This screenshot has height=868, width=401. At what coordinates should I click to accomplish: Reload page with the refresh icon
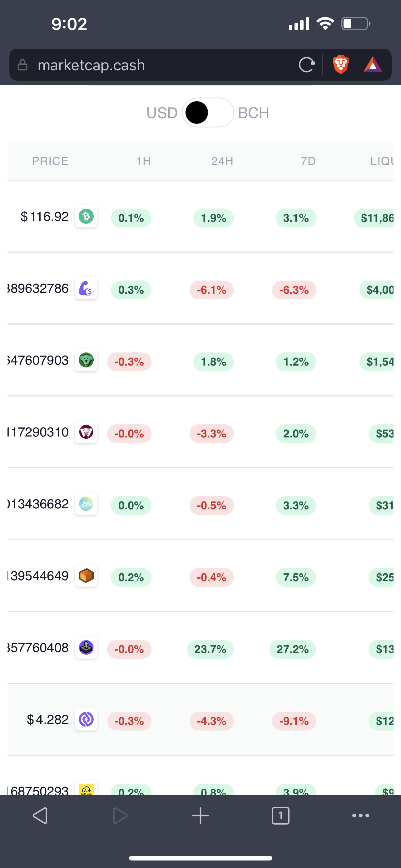(307, 65)
